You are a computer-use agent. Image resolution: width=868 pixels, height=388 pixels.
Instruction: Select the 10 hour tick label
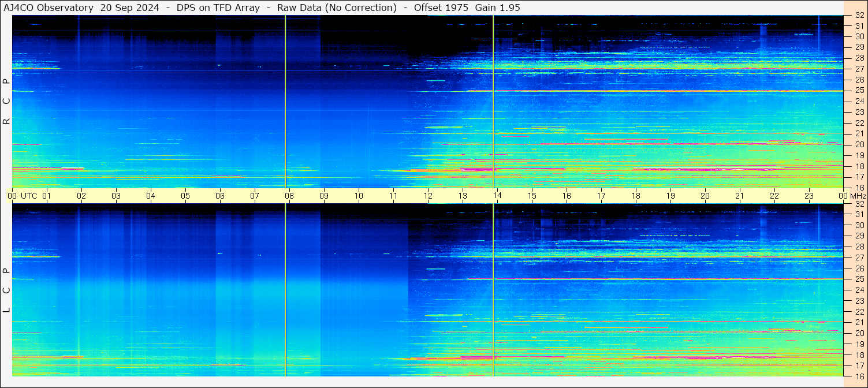[x=359, y=196]
